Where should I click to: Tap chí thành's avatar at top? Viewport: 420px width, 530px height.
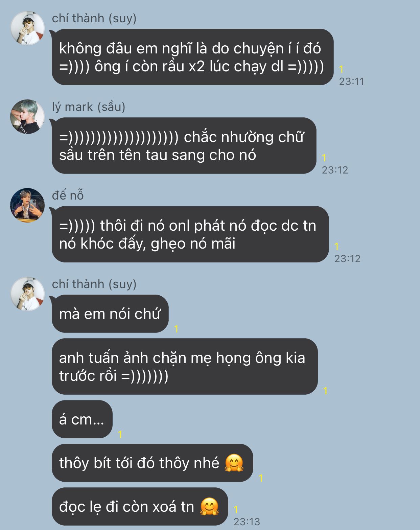[x=27, y=28]
